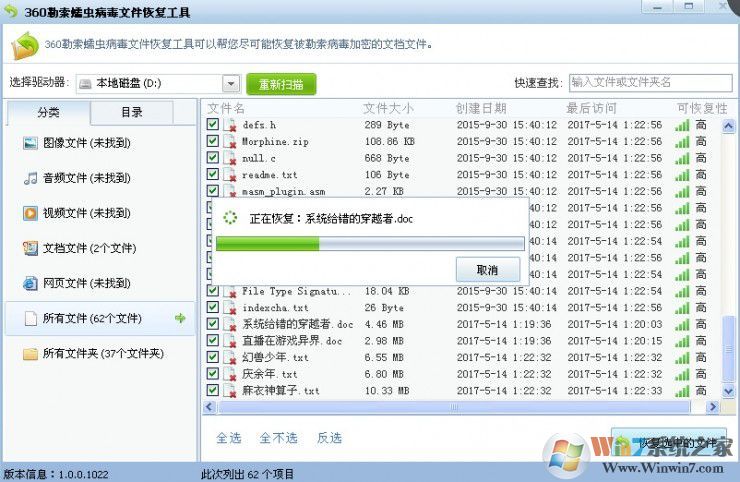This screenshot has width=740, height=482.
Task: Uncheck the null.c checkbox
Action: pos(213,157)
